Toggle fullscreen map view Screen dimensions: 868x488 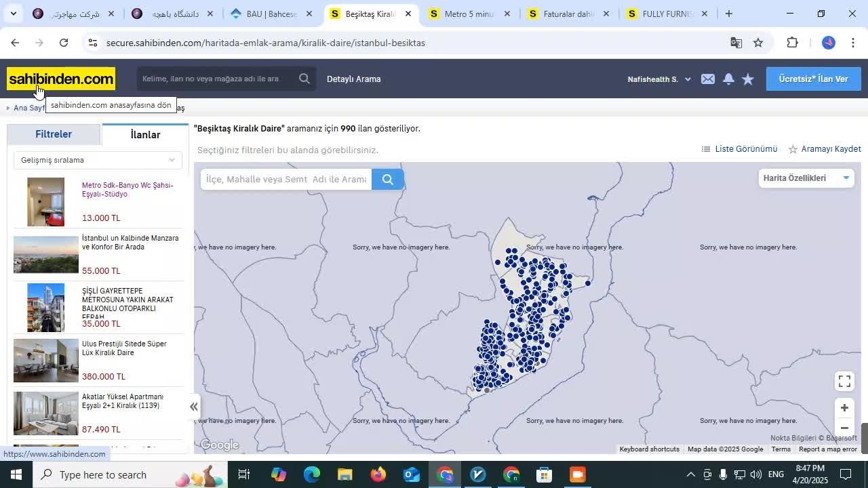(x=844, y=382)
